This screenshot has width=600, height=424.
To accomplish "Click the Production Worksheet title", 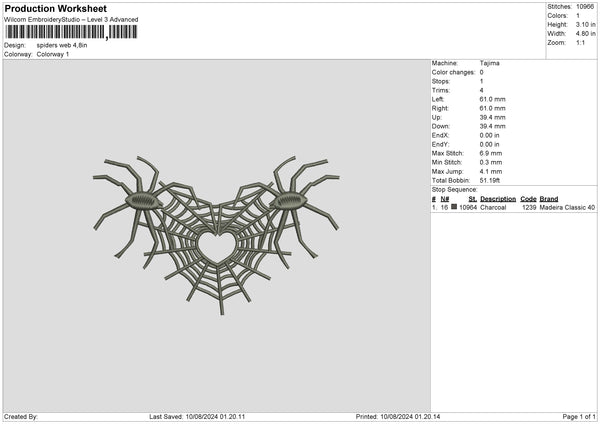I will pyautogui.click(x=55, y=8).
